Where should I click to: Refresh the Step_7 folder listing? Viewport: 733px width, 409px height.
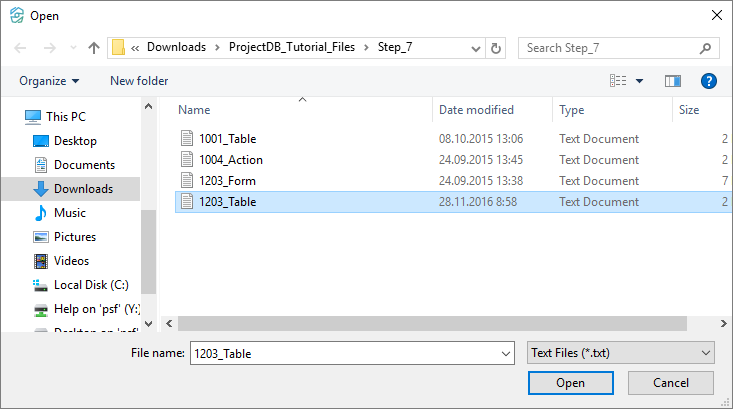click(x=497, y=47)
